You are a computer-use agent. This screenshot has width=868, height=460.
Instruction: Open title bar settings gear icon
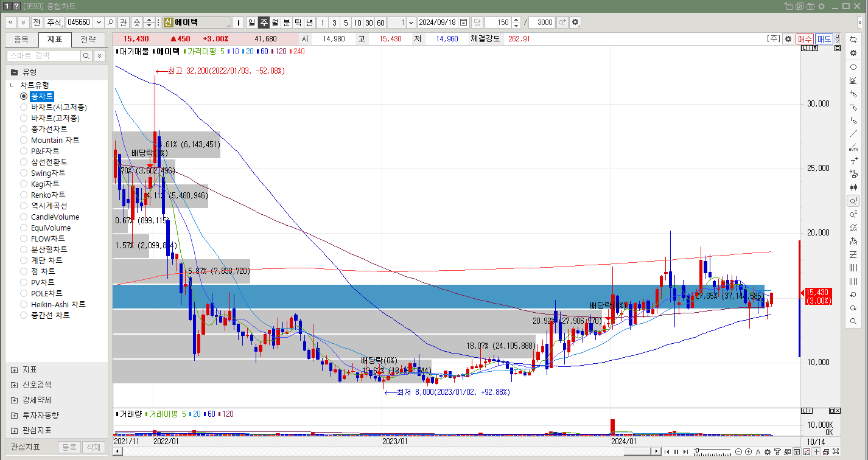pos(822,6)
